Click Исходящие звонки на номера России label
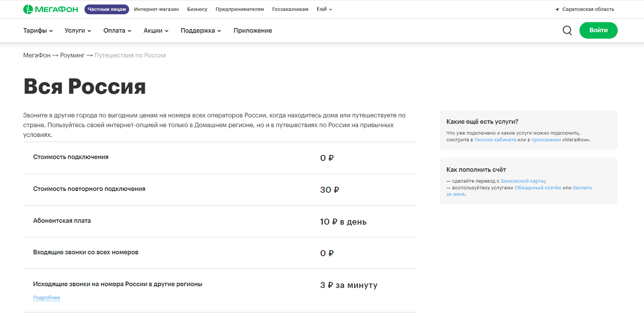Viewport: 644px width, 318px height. (x=118, y=284)
